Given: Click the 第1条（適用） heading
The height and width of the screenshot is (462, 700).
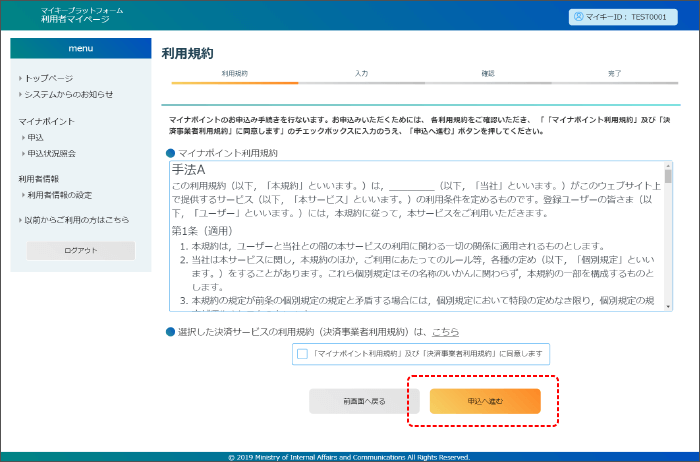Looking at the screenshot, I should click(202, 231).
